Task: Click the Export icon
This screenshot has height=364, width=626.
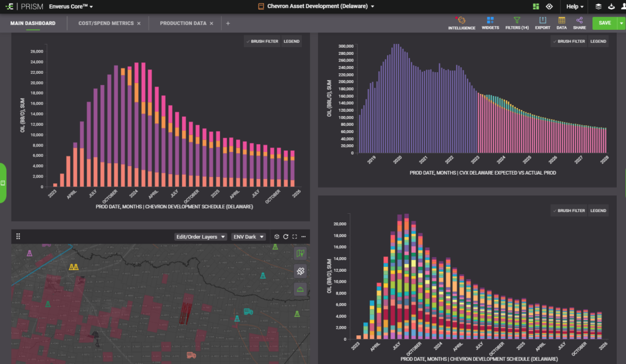Action: [x=543, y=20]
